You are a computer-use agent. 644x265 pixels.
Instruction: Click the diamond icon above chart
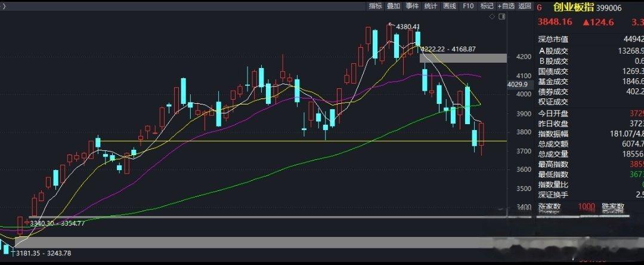492,17
